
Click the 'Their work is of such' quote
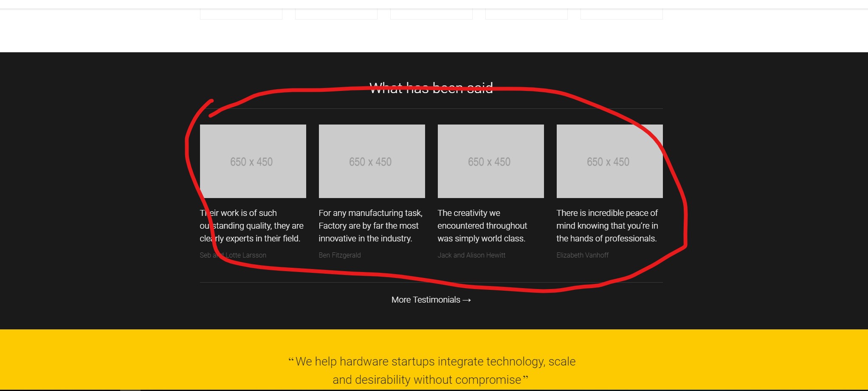tap(251, 226)
